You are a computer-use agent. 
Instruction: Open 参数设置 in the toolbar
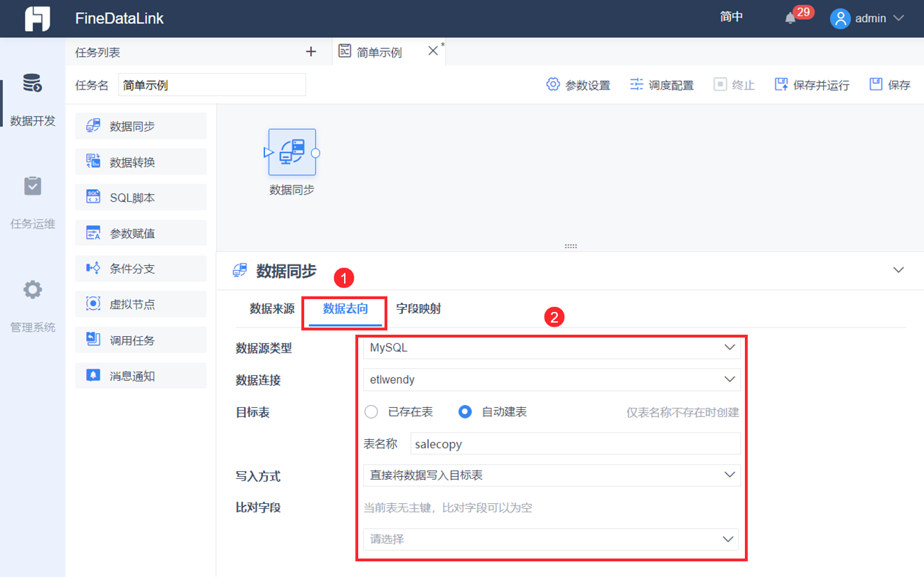click(578, 85)
